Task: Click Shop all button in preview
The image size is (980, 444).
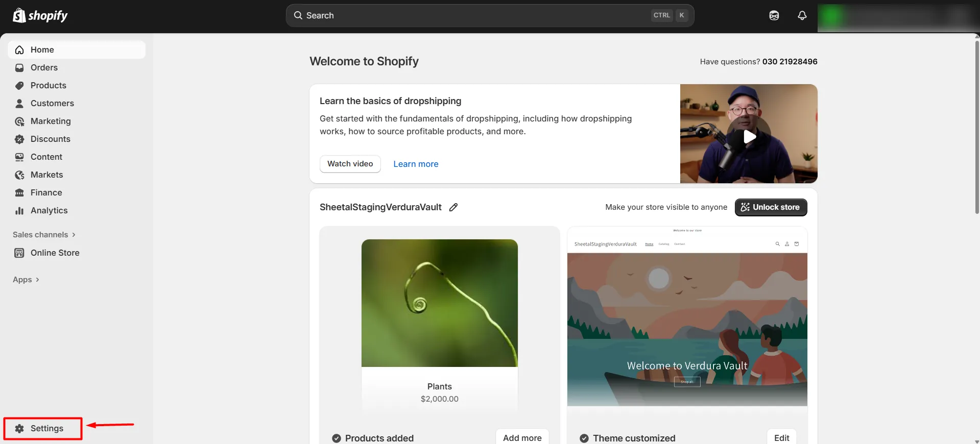Action: [687, 382]
